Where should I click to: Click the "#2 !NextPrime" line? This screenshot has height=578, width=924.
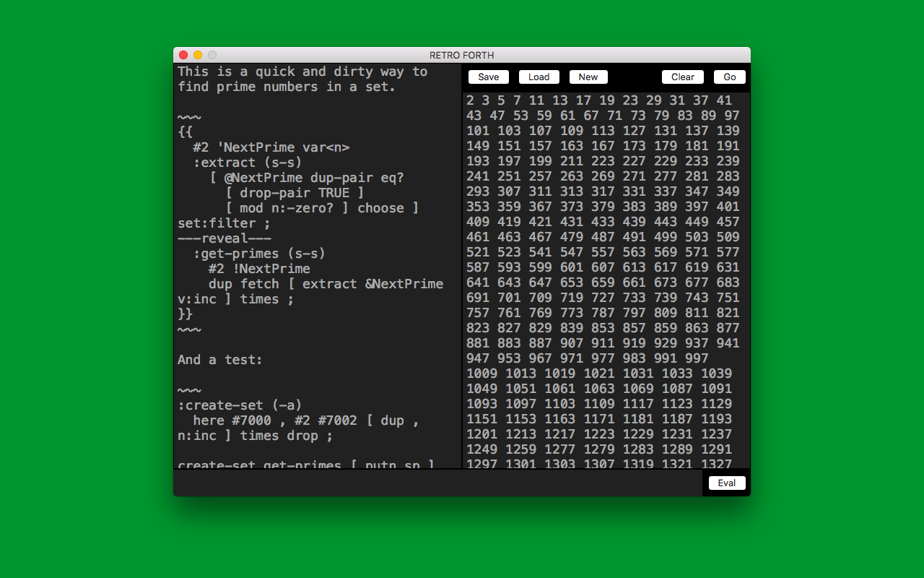(x=259, y=269)
